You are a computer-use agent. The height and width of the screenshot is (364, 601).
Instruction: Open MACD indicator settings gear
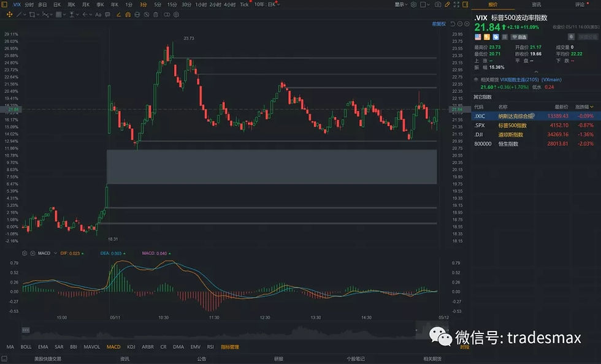click(x=25, y=253)
